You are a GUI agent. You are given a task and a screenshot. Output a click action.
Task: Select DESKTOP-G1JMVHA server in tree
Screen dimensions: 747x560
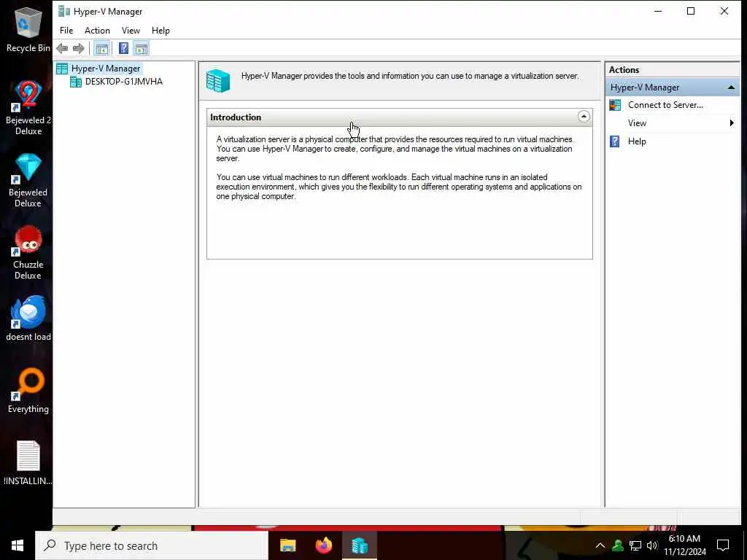124,82
